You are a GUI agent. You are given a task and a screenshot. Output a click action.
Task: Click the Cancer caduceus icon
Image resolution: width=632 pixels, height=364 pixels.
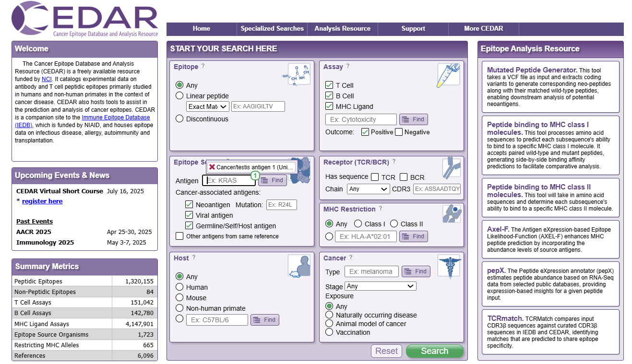pos(449,267)
